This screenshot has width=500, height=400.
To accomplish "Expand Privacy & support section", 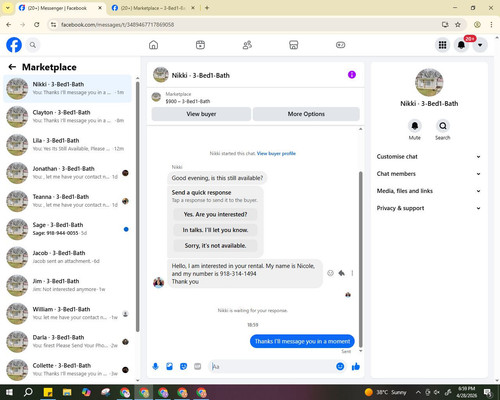I will 429,208.
